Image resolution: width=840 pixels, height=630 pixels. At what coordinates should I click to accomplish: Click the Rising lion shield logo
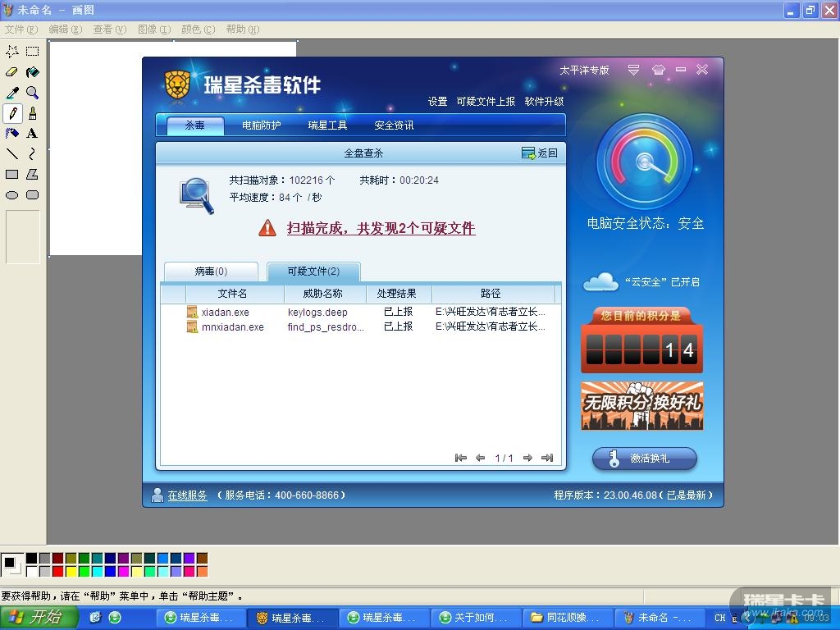(x=177, y=85)
